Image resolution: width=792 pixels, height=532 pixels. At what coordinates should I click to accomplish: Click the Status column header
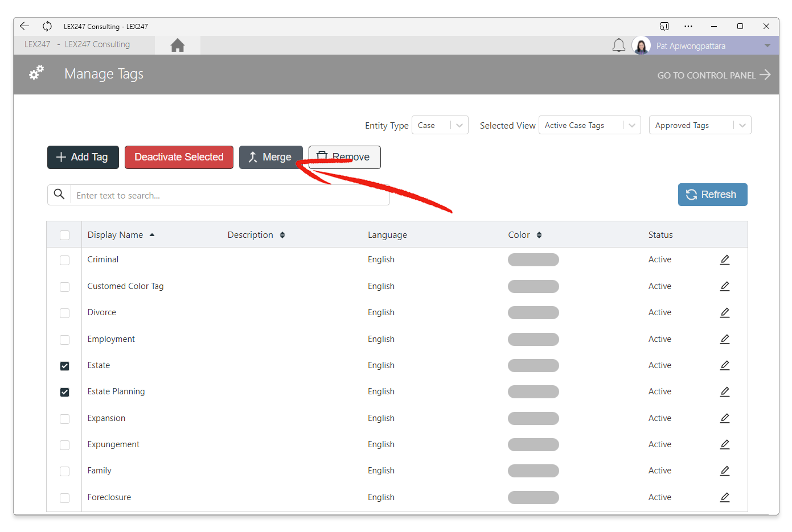point(660,235)
